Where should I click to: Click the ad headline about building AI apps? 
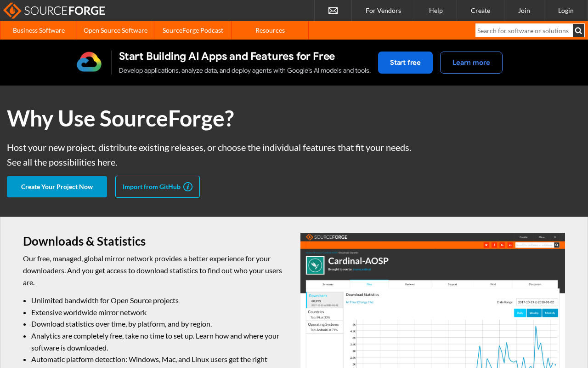pyautogui.click(x=227, y=56)
